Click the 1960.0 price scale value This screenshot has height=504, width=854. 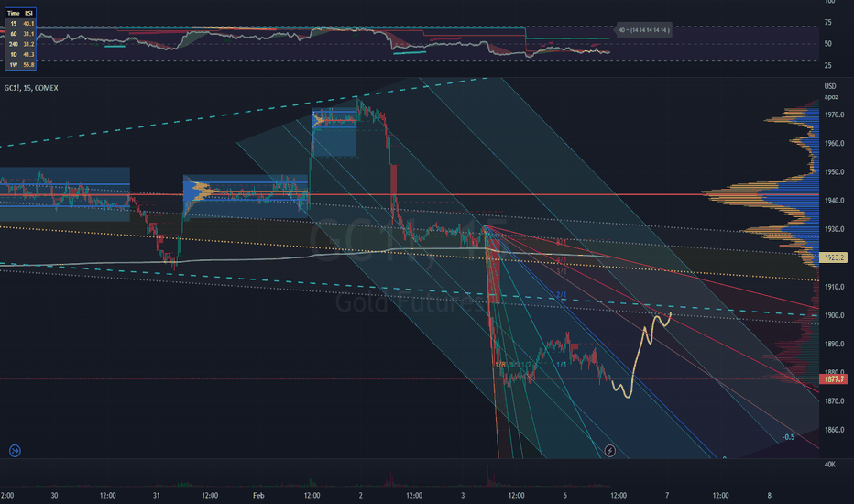click(x=835, y=143)
